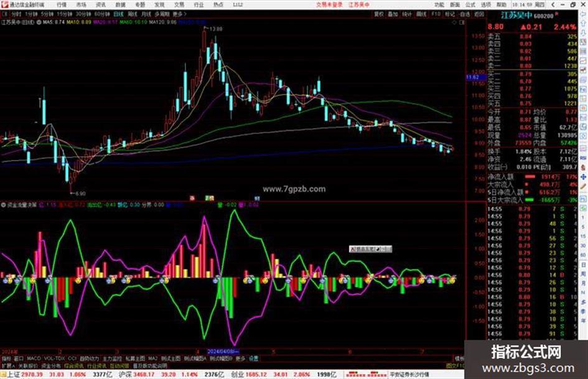Click the down arrow sidebar icon
Screen dimensions: 588x379
583,33
